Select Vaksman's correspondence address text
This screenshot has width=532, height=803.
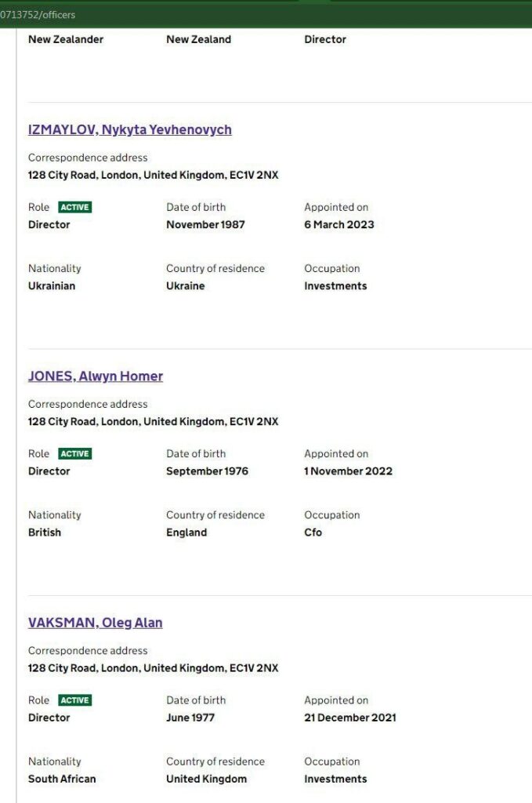[x=154, y=668]
